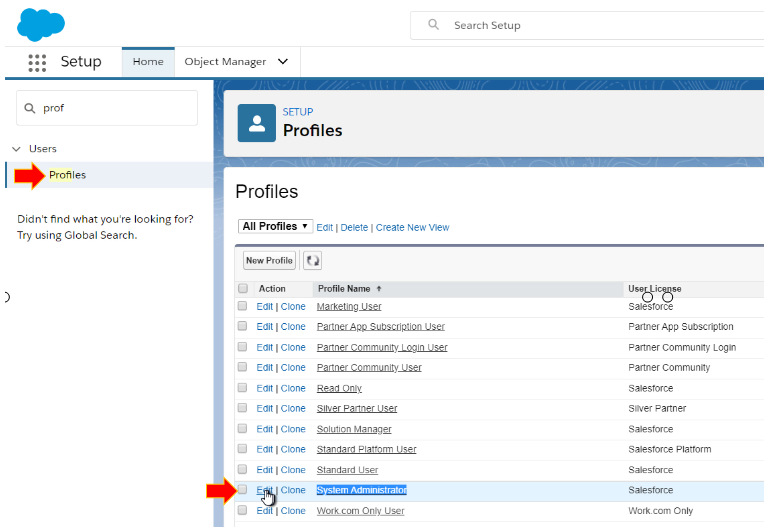The width and height of the screenshot is (774, 527).
Task: Click the Salesforce cloud logo
Action: point(41,24)
